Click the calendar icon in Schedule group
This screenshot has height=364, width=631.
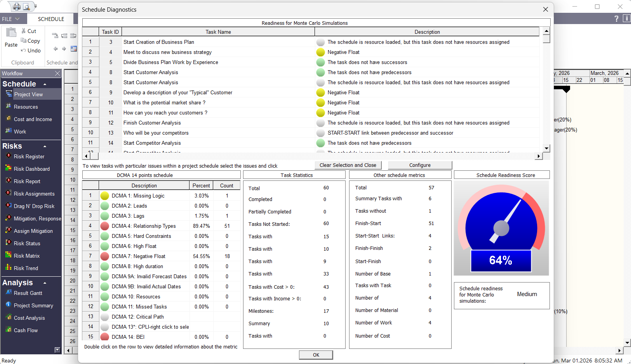tap(74, 49)
